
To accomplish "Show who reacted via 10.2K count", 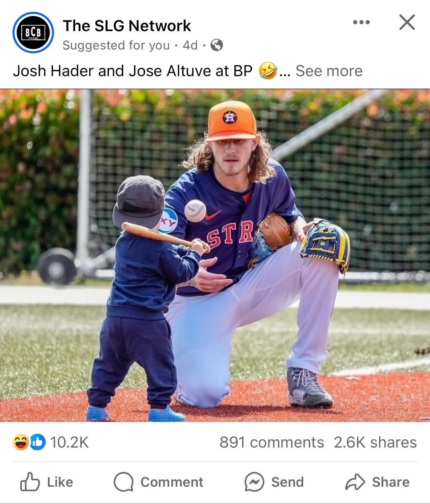I will [69, 442].
